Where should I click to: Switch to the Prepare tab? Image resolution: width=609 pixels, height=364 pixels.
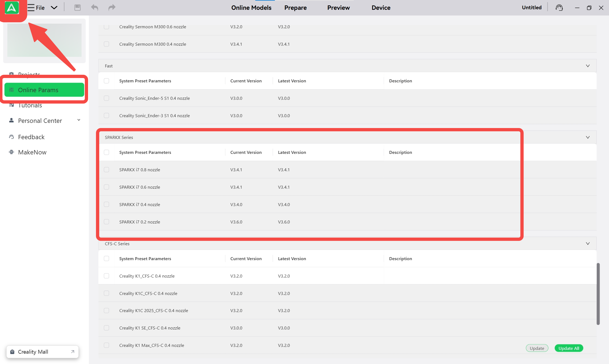pyautogui.click(x=295, y=8)
